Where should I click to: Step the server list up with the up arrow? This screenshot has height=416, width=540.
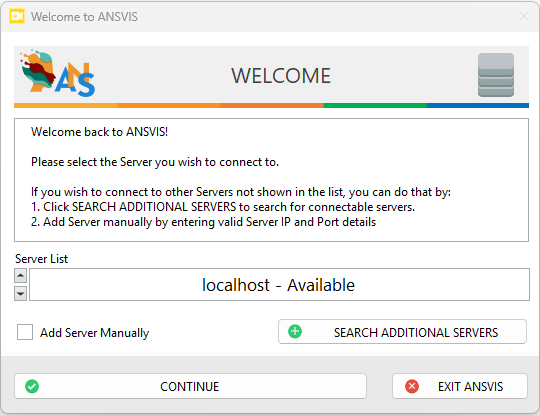click(21, 276)
